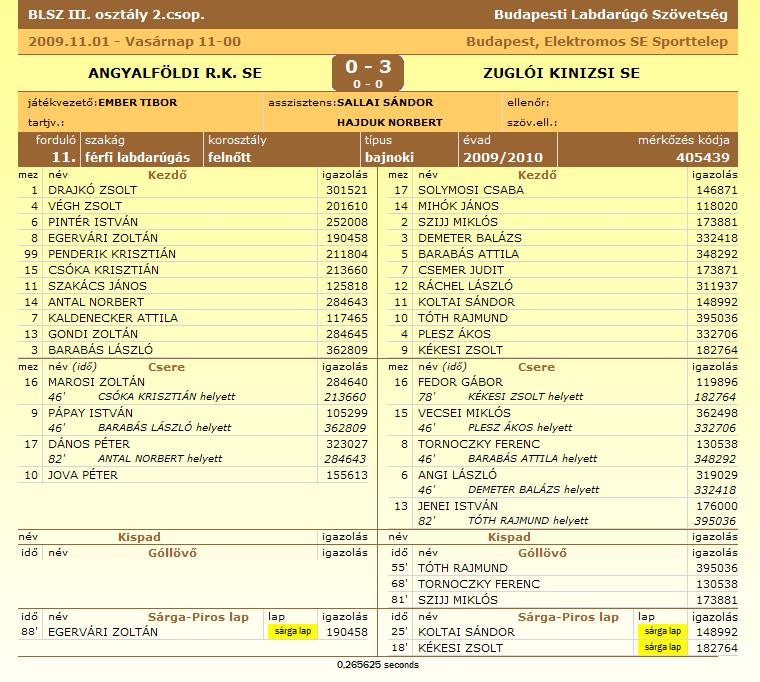The image size is (760, 682).
Task: Click the ZUGLÓI KINIZSI SE team name
Action: coord(561,73)
